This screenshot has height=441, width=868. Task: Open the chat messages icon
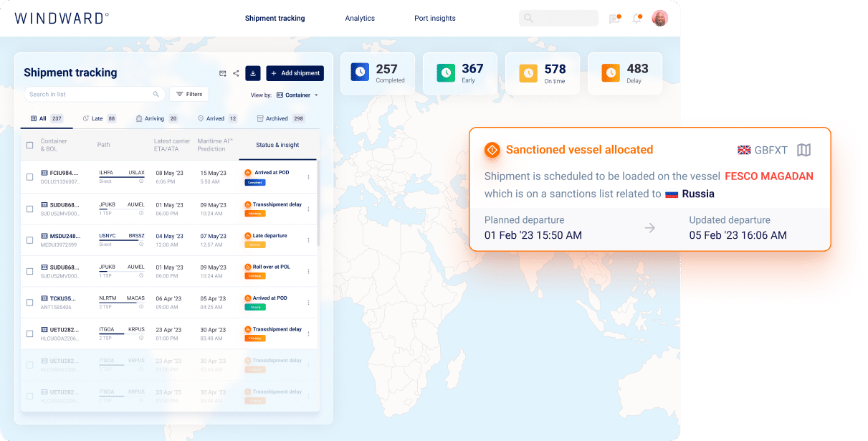click(x=614, y=19)
